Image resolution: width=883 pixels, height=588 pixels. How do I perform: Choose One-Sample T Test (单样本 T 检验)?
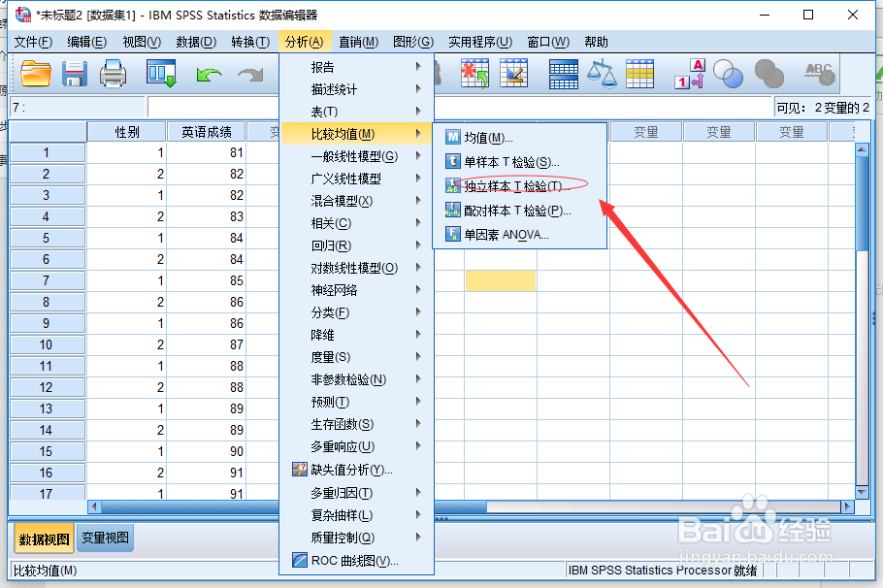(520, 162)
